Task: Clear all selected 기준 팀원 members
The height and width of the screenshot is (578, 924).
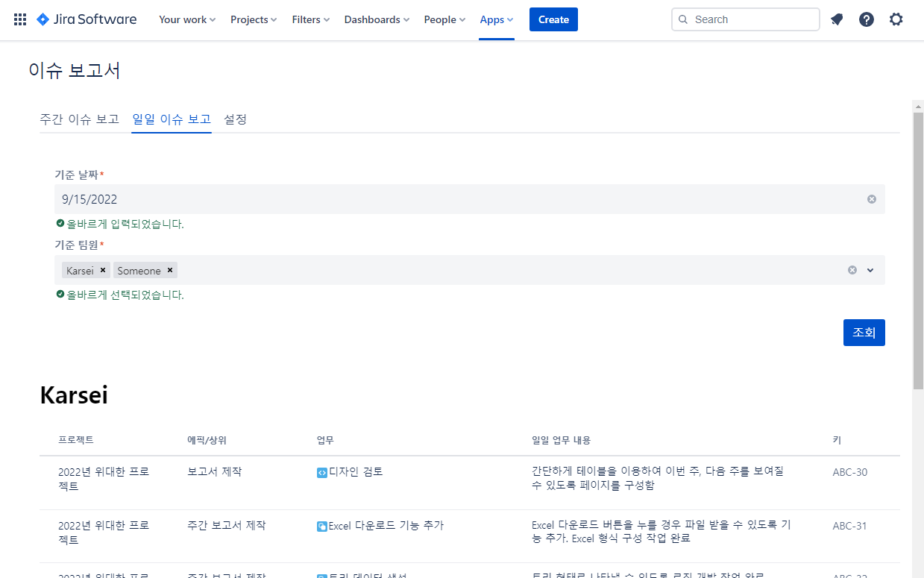Action: point(852,270)
